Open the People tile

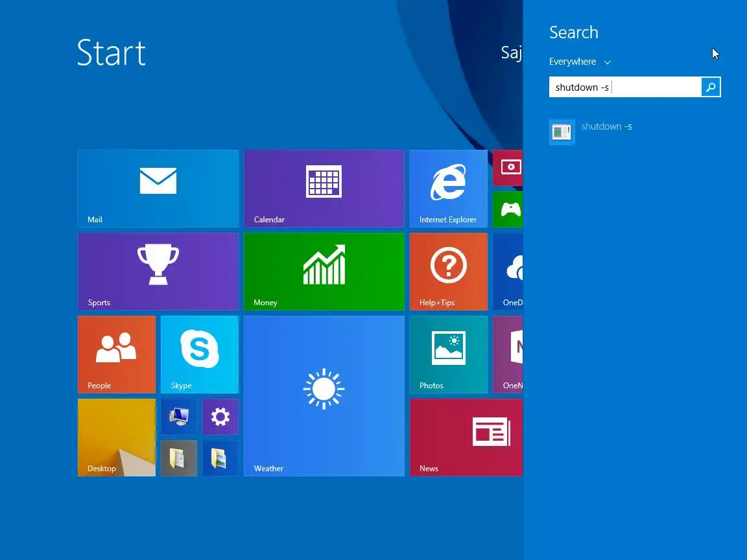pos(117,355)
